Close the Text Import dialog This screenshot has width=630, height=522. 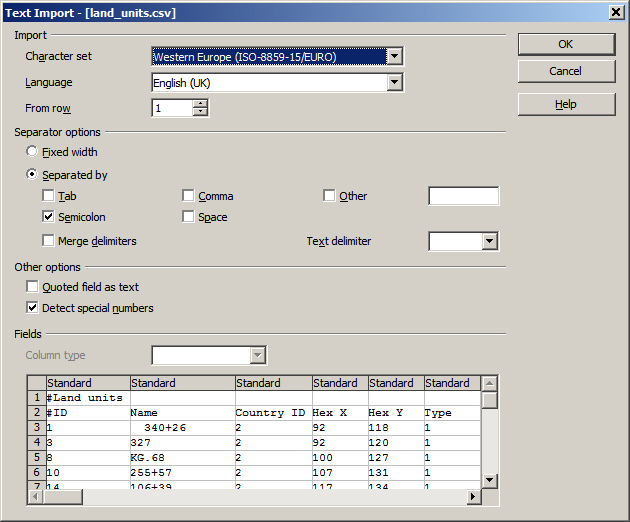[616, 12]
